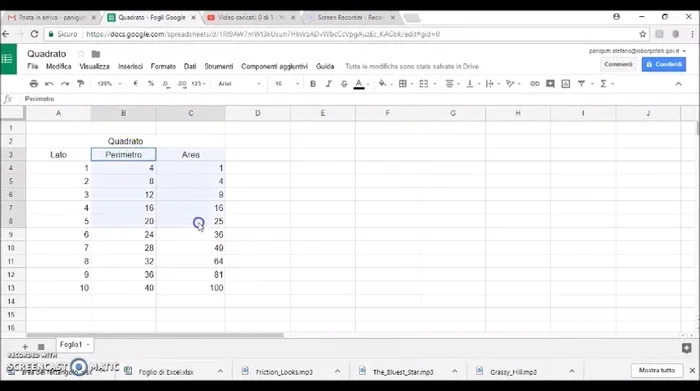Open the Componenti aggiuntivi menu
700x391 pixels.
click(x=274, y=66)
